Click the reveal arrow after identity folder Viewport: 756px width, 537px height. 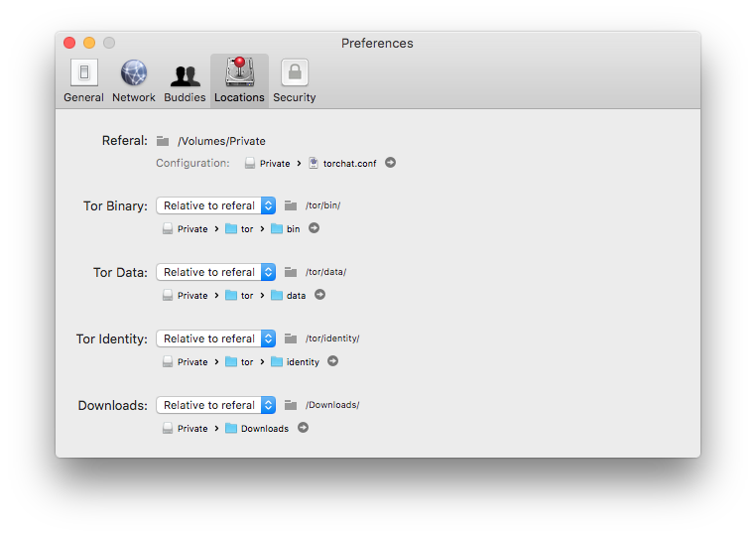coord(333,361)
